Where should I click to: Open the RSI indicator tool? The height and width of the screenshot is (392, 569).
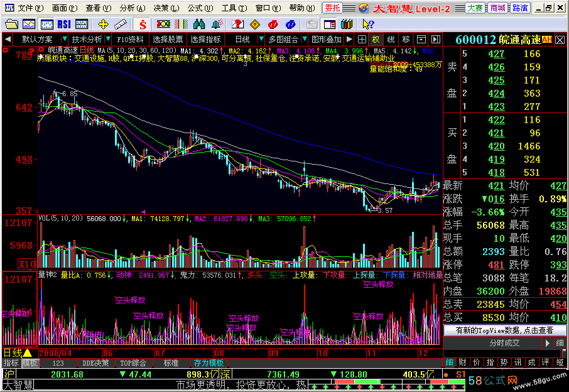coord(64,24)
